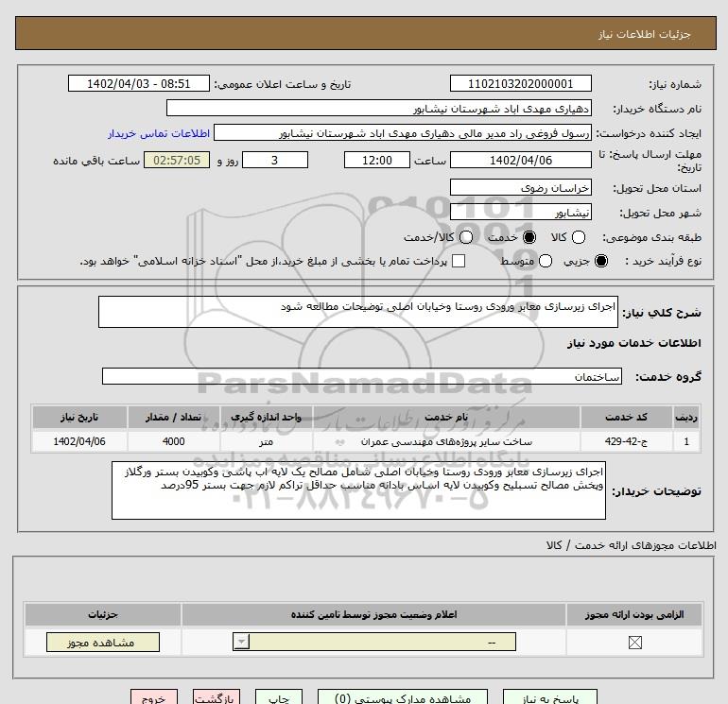The height and width of the screenshot is (704, 728).
Task: Choose the جزیی purchase process option
Action: click(600, 261)
